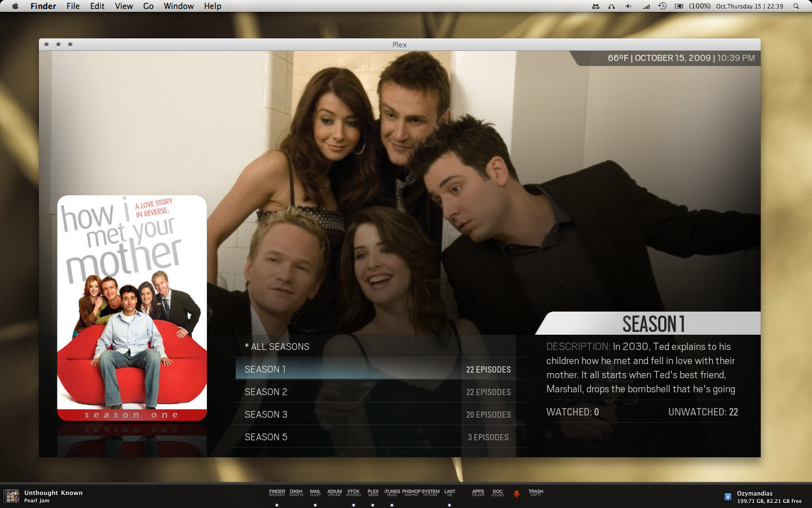Open FINDER in the dock
Image resolution: width=812 pixels, height=508 pixels.
click(x=277, y=493)
